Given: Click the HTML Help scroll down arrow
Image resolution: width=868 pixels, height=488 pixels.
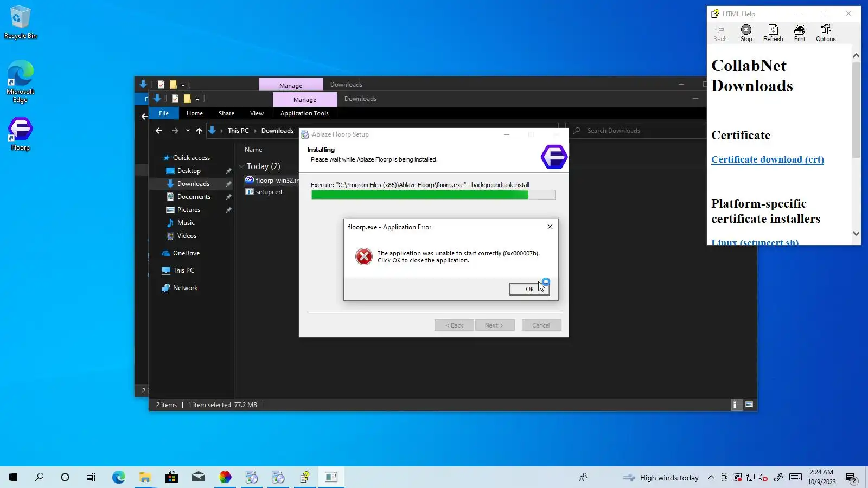Looking at the screenshot, I should (x=856, y=233).
